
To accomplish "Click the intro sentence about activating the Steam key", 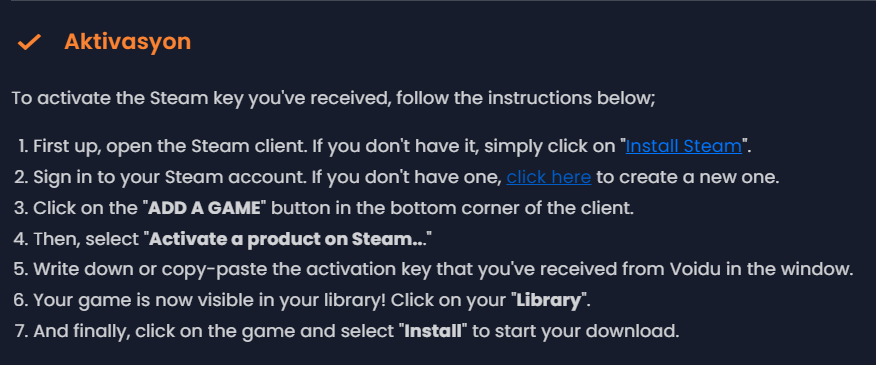I will point(333,98).
